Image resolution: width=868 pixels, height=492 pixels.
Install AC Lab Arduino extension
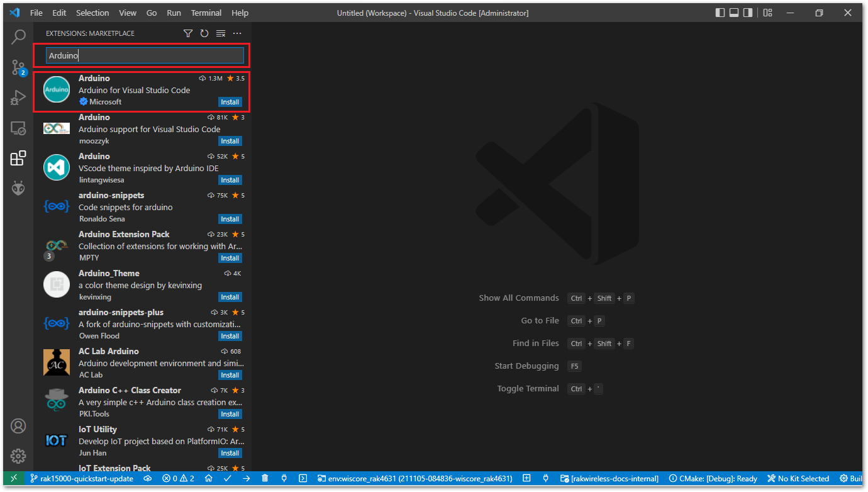pyautogui.click(x=230, y=375)
